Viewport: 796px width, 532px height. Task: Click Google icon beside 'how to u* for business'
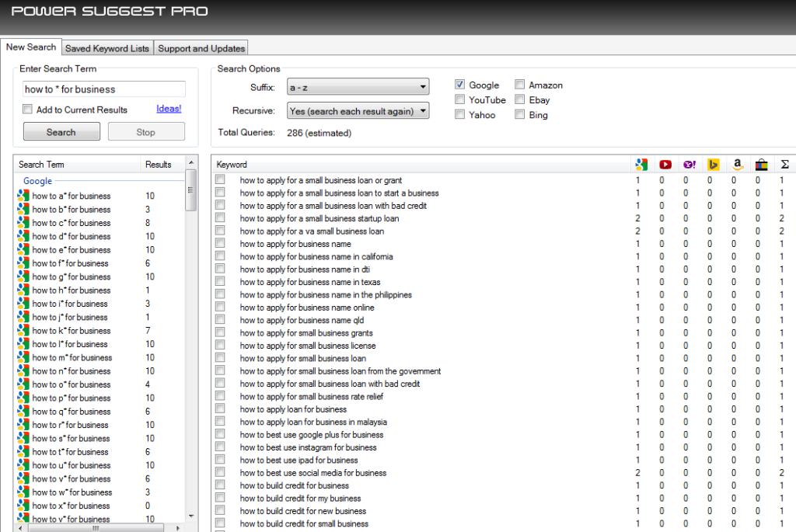click(x=23, y=465)
